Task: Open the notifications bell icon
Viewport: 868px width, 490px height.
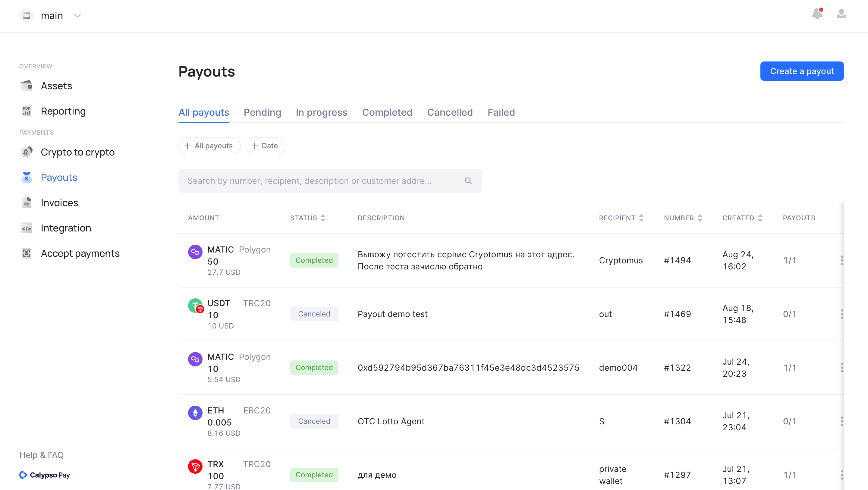Action: (x=817, y=14)
